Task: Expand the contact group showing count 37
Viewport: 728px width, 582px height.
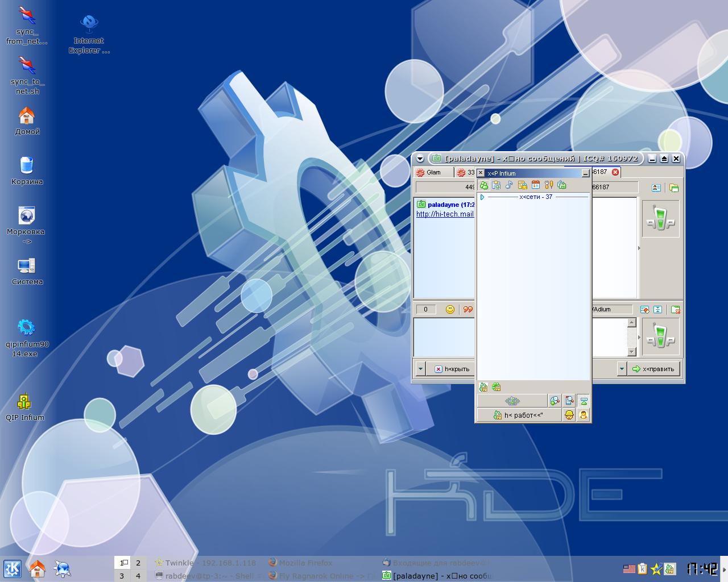Action: [x=482, y=197]
